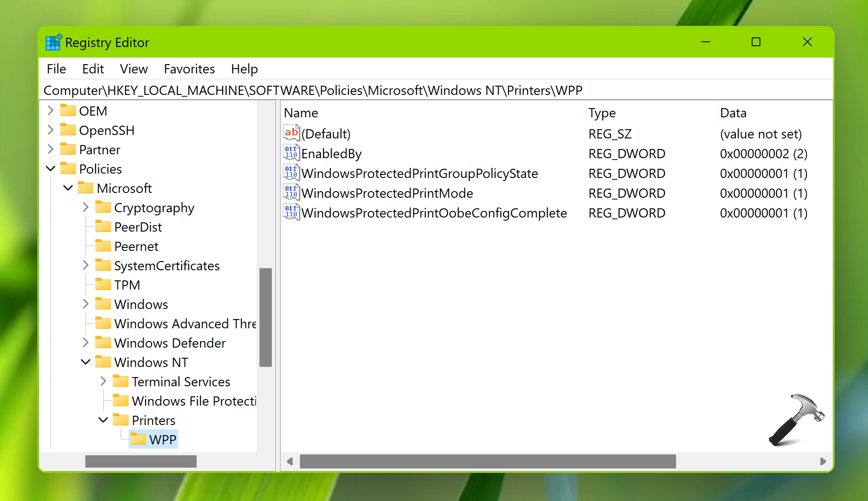The height and width of the screenshot is (501, 868).
Task: Click the WindowsProtectedPrintGroupPolicyState DWORD icon
Action: [291, 173]
